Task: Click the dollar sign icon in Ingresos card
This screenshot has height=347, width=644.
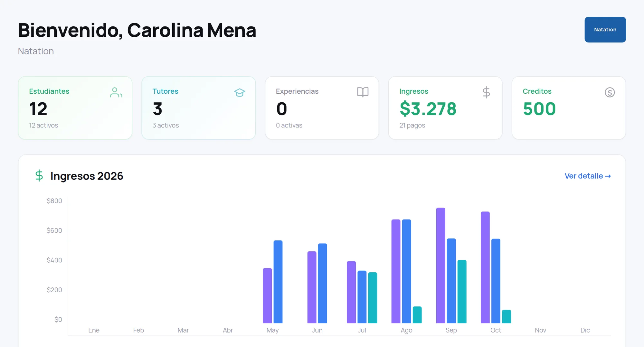Action: 486,92
